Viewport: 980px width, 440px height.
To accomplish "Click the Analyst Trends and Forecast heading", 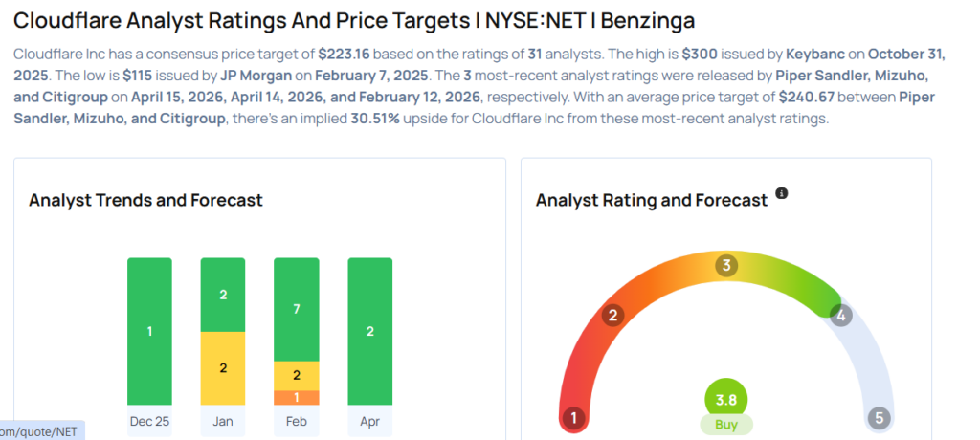I will click(x=145, y=200).
